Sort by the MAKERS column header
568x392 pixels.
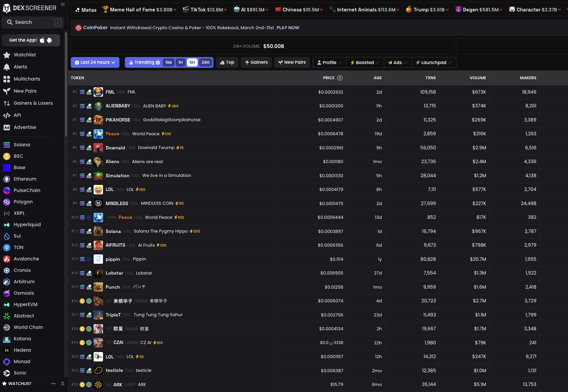[x=528, y=78]
